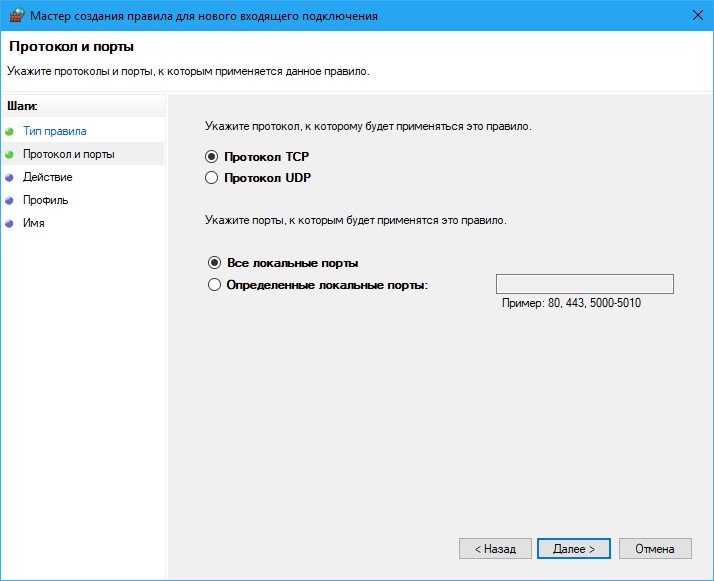Choose Все локальные порты option
This screenshot has width=714, height=581.
click(214, 263)
